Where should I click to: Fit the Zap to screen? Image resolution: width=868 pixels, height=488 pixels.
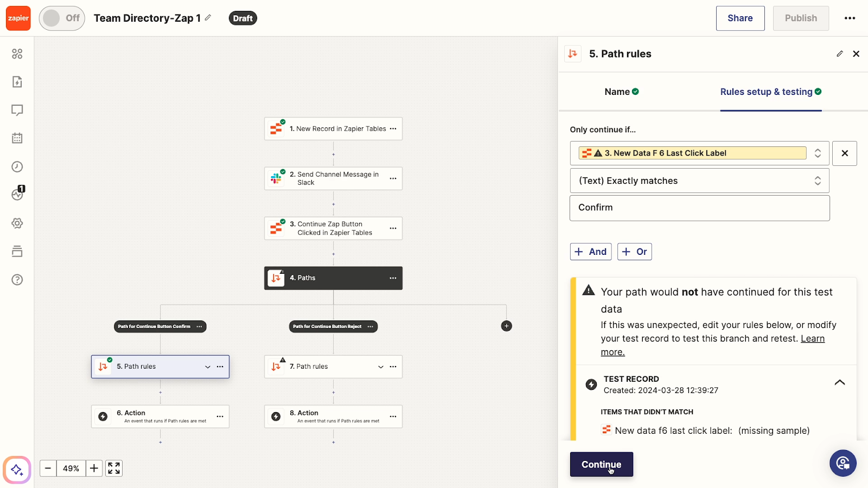[114, 468]
